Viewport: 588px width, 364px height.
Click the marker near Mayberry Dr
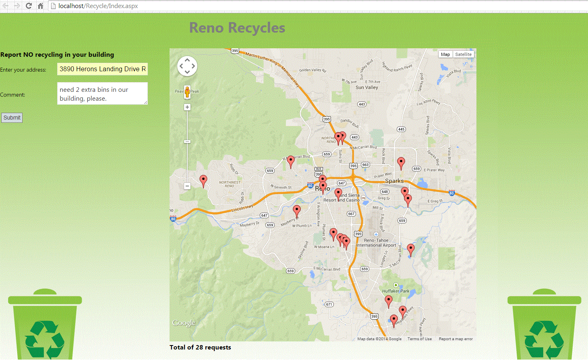297,212
